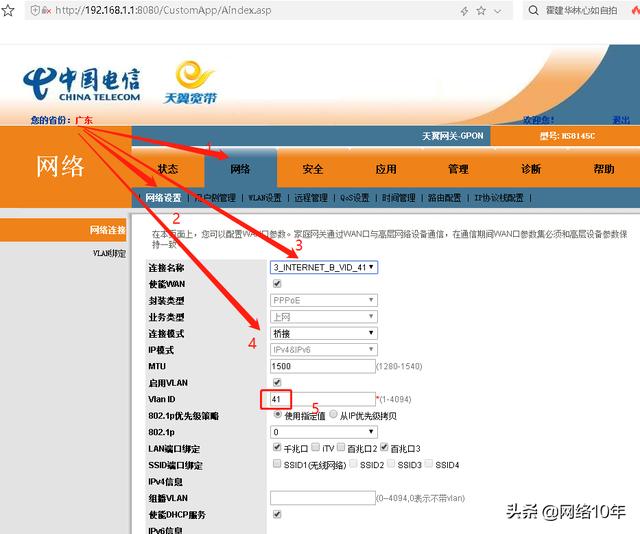The height and width of the screenshot is (534, 640).
Task: Open the 状态 main tab
Action: (168, 169)
